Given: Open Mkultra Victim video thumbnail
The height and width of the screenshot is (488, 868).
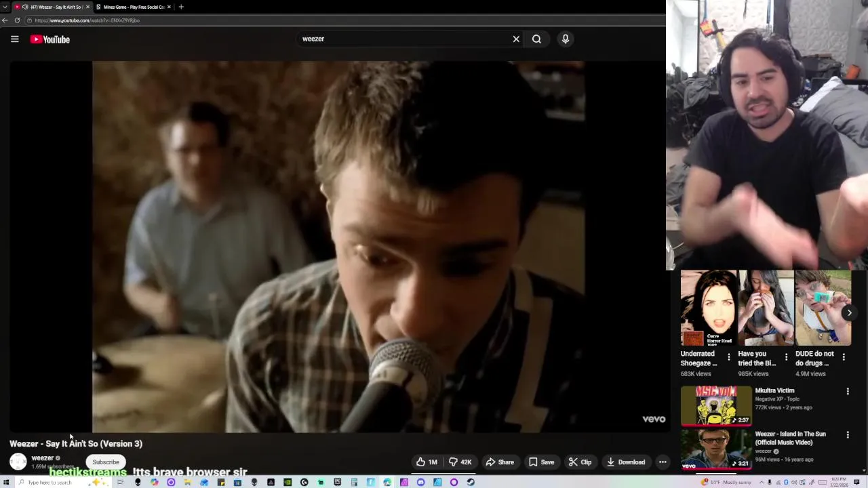Looking at the screenshot, I should [716, 406].
